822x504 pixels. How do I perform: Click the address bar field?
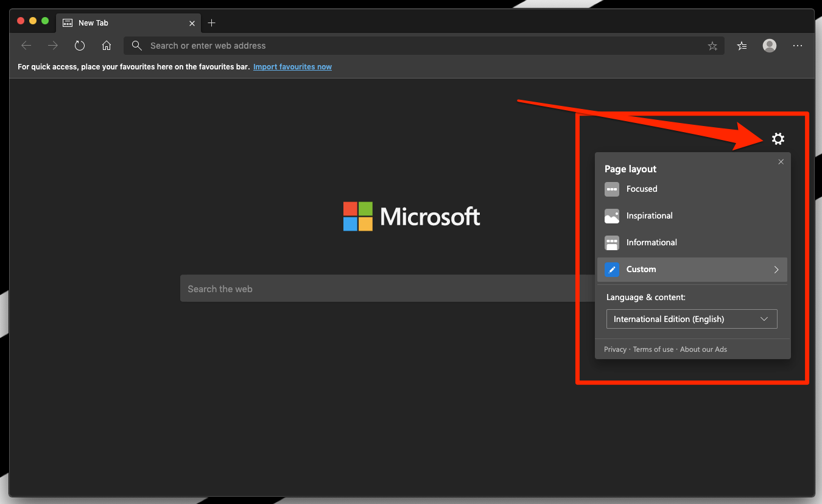click(424, 46)
